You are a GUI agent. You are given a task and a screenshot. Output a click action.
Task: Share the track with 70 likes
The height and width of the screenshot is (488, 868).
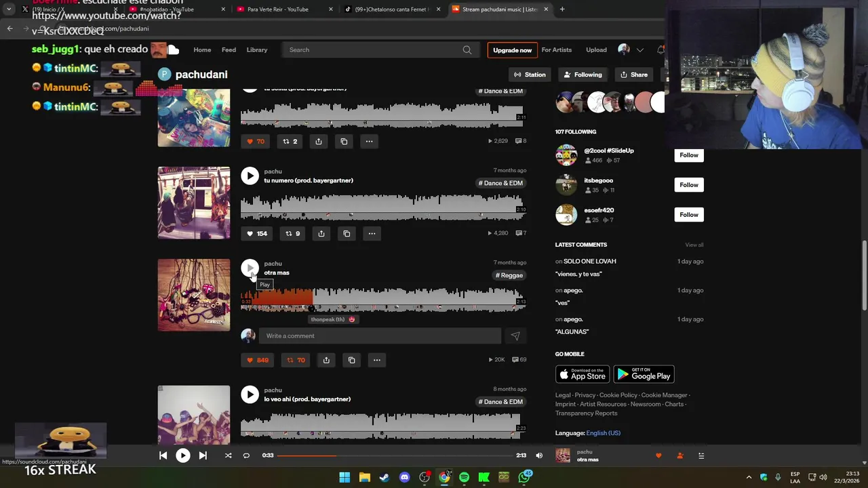point(319,141)
